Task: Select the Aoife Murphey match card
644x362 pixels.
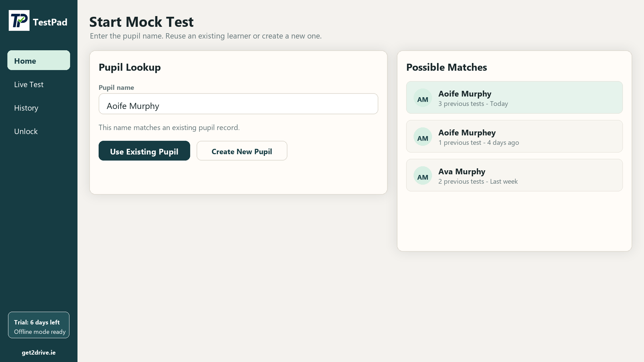Action: 515,136
